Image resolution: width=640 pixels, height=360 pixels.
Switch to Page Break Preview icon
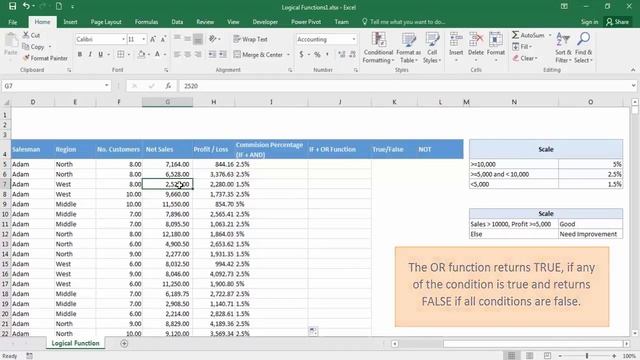coord(547,356)
